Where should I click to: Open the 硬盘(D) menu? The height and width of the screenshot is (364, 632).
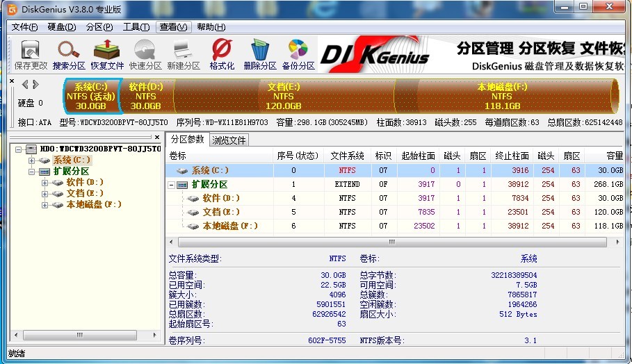62,27
